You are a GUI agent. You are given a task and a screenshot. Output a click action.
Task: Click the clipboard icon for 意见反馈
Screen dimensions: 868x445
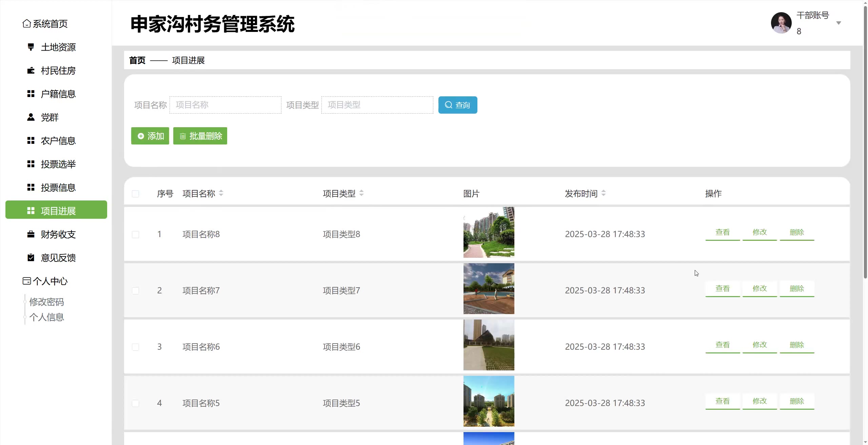[31, 257]
